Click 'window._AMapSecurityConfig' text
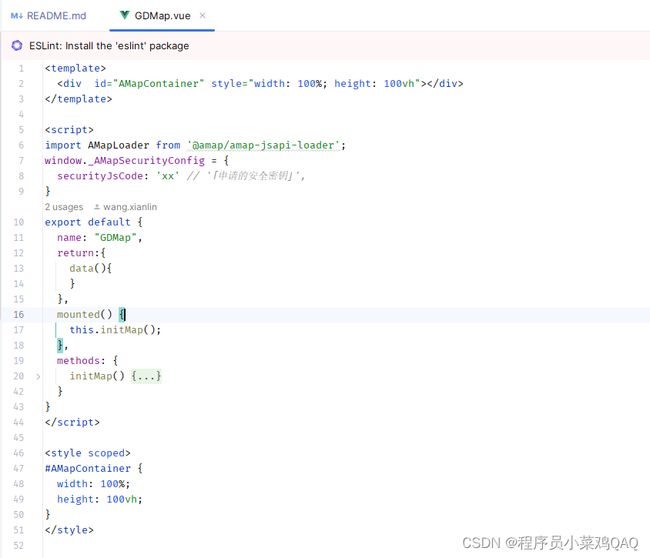This screenshot has width=650, height=558. pos(124,160)
